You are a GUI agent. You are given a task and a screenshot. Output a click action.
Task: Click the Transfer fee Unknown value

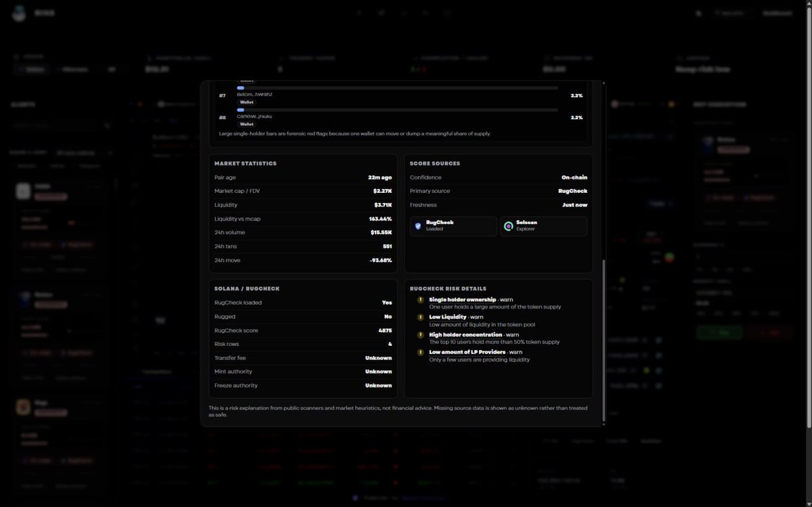378,357
